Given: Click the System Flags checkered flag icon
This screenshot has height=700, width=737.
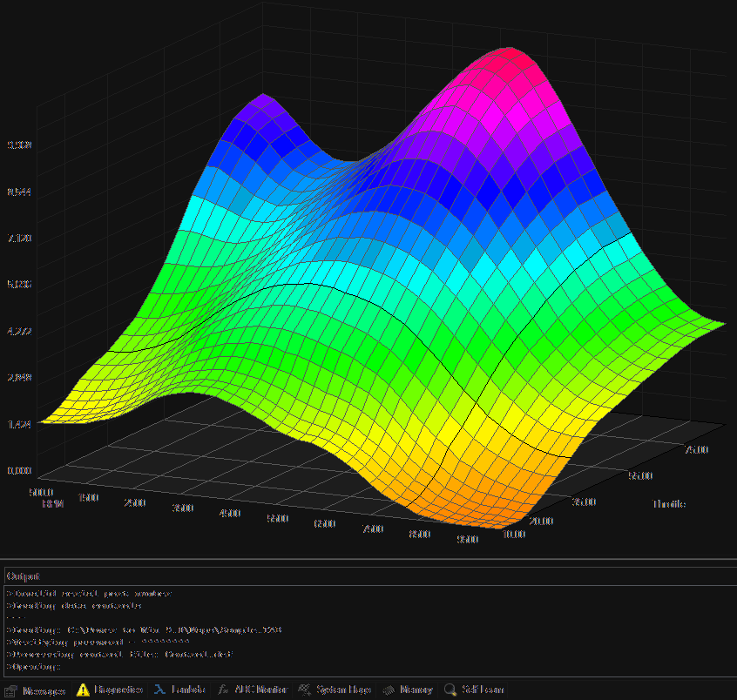Looking at the screenshot, I should (x=305, y=690).
